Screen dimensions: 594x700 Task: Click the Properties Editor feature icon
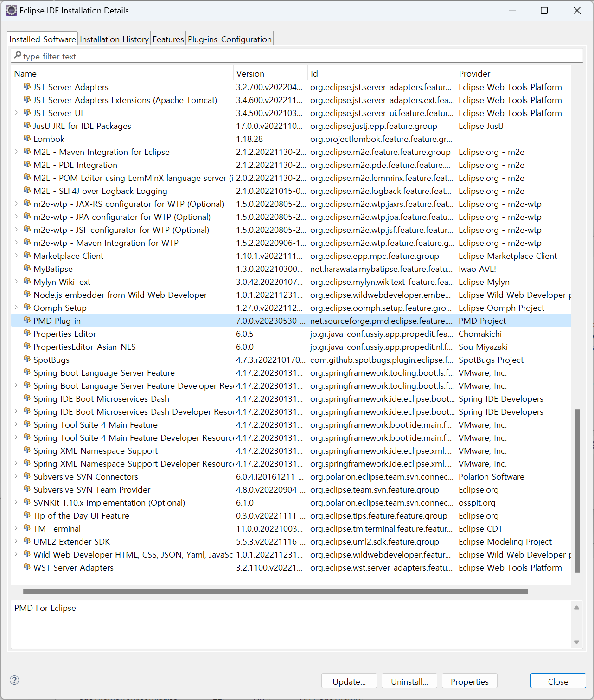click(x=27, y=334)
